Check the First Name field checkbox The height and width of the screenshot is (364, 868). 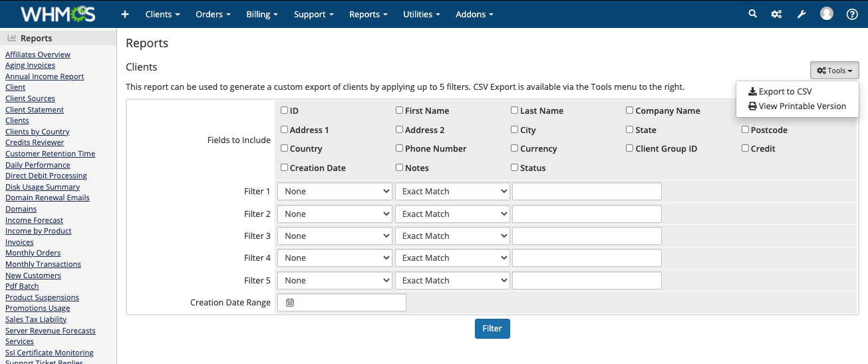coord(400,110)
